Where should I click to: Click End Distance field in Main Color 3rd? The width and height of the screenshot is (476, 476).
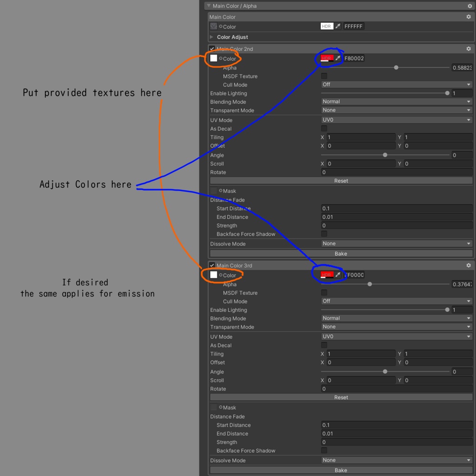click(x=397, y=434)
